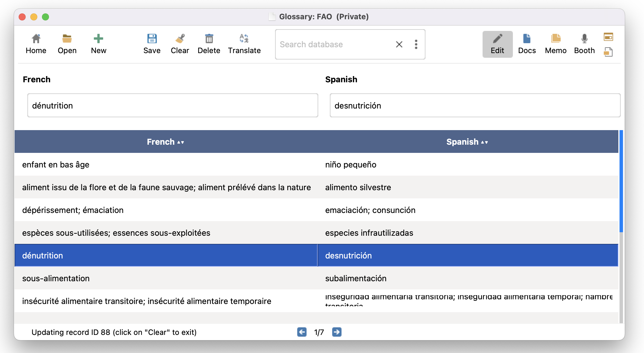
Task: Go to the next page arrow
Action: click(x=337, y=332)
